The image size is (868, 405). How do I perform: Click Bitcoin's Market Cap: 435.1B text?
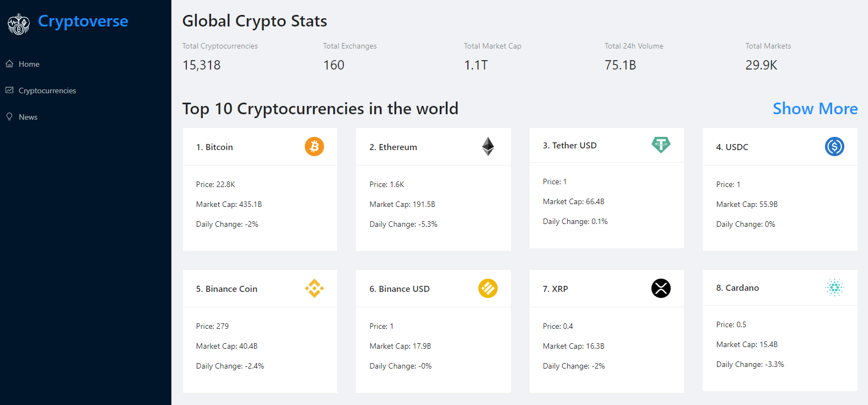(x=229, y=205)
